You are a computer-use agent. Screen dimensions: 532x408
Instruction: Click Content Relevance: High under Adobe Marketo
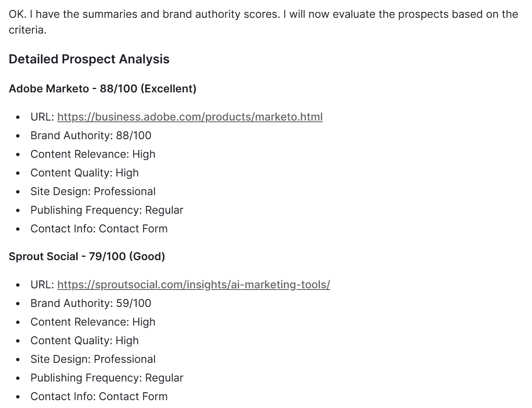93,154
